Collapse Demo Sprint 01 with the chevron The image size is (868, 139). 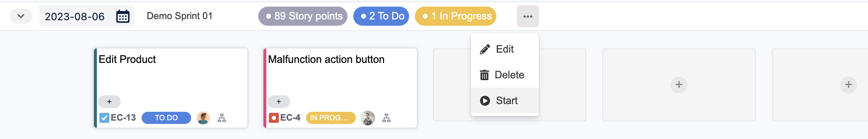click(x=21, y=17)
